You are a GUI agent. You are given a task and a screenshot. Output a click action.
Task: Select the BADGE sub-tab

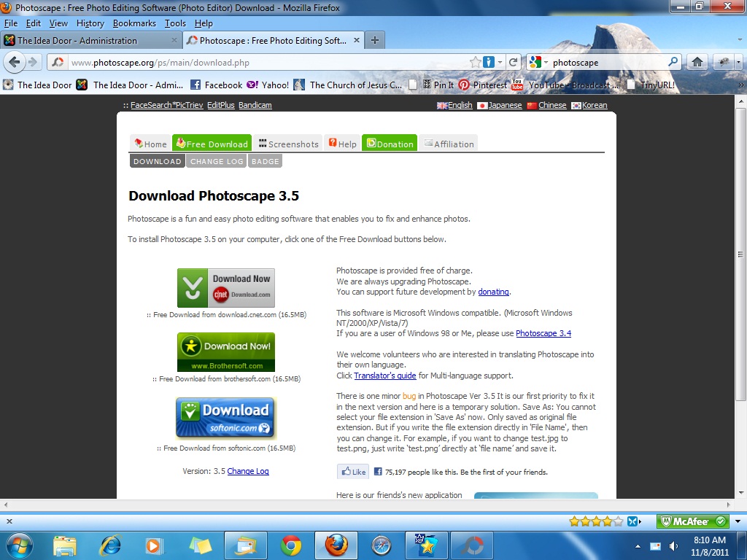pyautogui.click(x=266, y=161)
